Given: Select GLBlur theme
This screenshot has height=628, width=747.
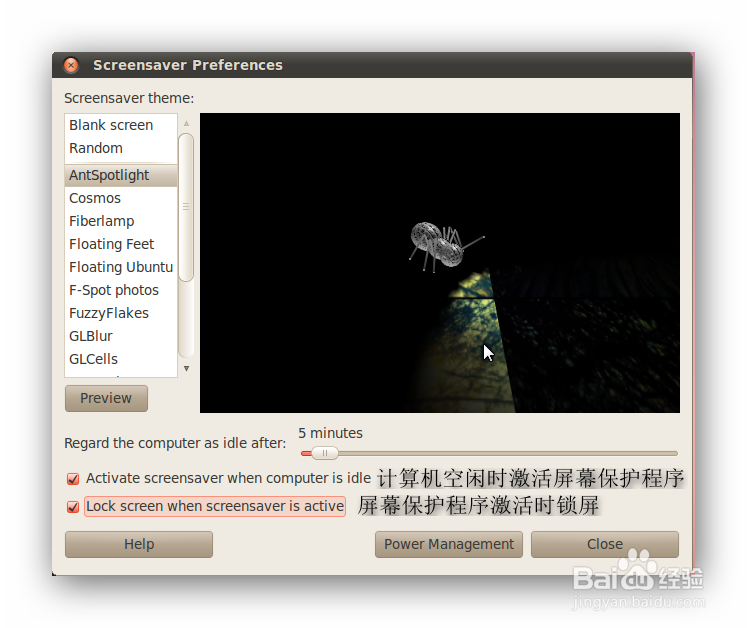Looking at the screenshot, I should 121,336.
